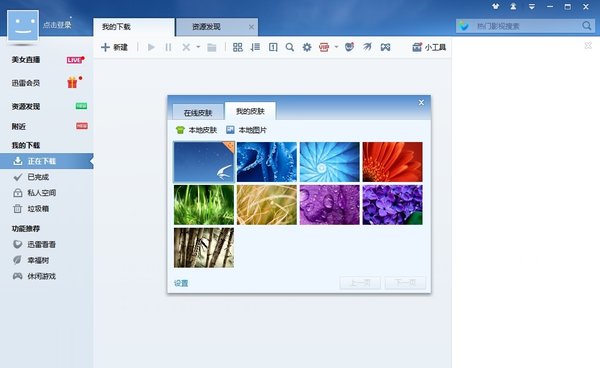The width and height of the screenshot is (600, 368).
Task: Select the purple dew drops skin
Action: [329, 205]
